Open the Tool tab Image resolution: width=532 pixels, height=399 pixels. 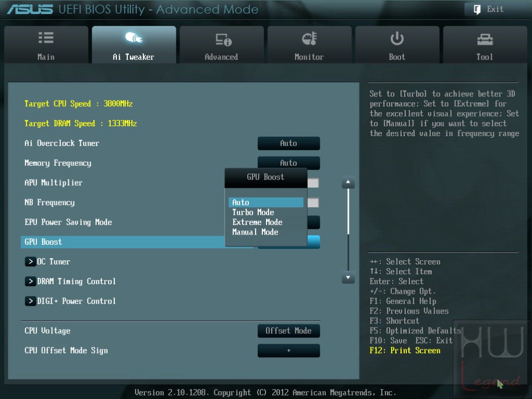485,44
